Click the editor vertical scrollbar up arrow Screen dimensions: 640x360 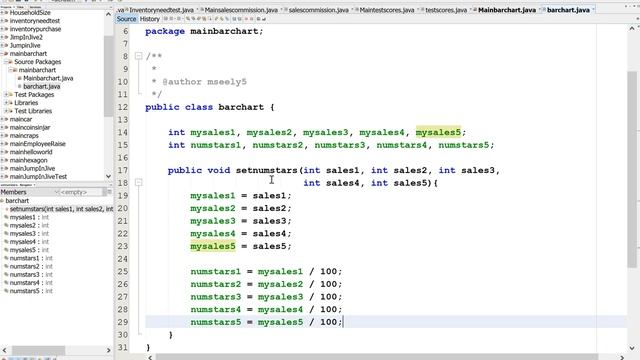632,28
